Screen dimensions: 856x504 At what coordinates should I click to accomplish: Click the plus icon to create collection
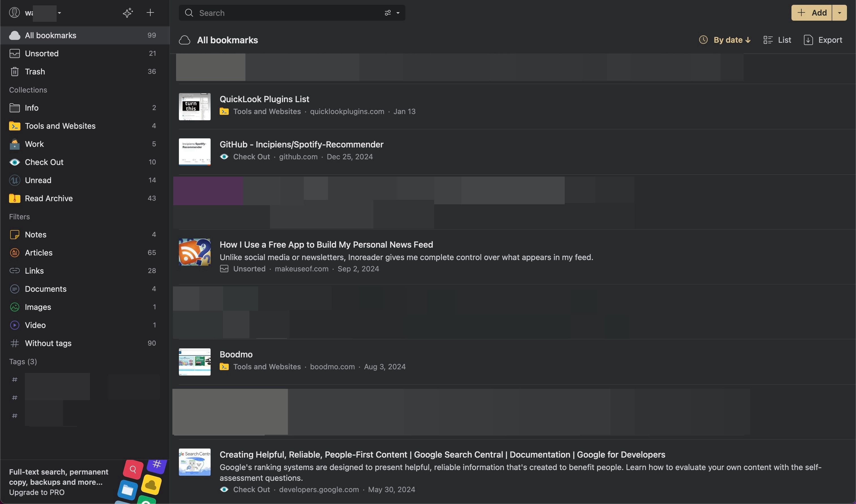[150, 13]
